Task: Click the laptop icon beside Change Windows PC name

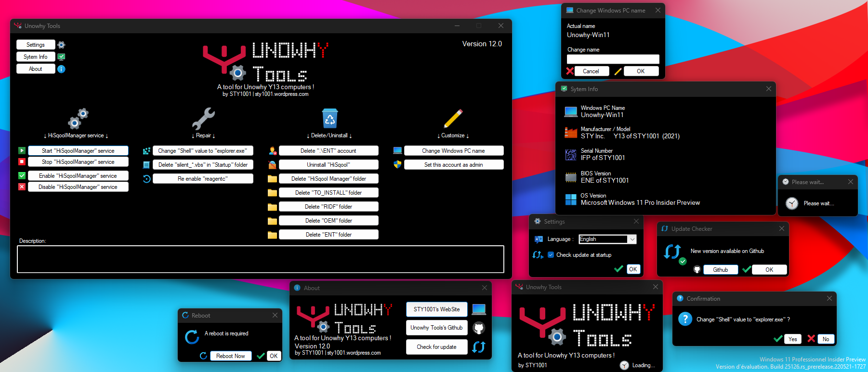Action: tap(397, 151)
